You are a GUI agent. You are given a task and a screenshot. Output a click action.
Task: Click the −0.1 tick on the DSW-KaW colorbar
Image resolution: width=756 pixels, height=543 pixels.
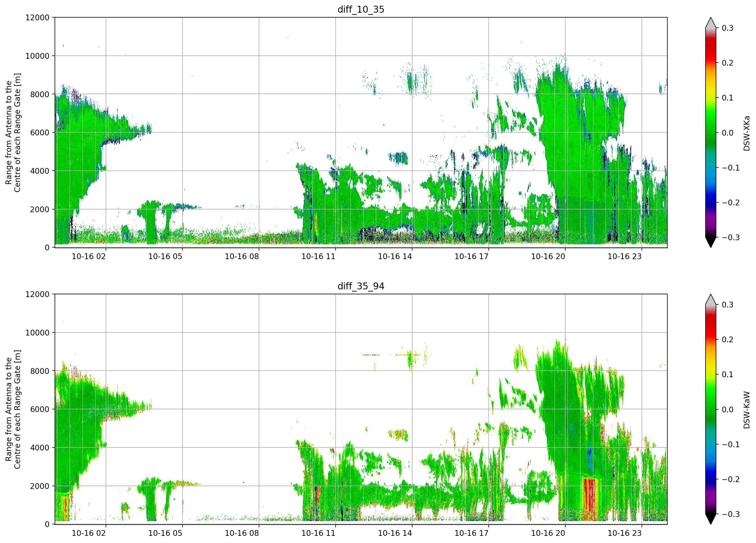(731, 445)
